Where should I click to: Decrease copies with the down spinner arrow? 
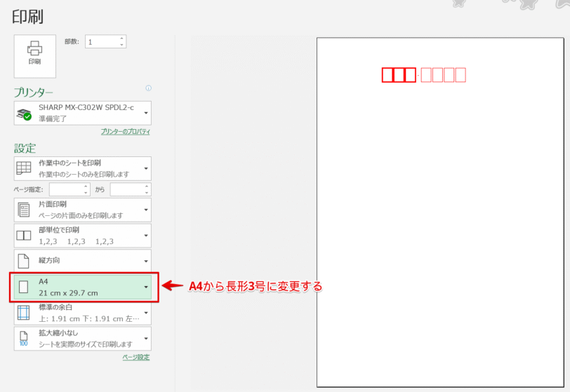(x=121, y=45)
